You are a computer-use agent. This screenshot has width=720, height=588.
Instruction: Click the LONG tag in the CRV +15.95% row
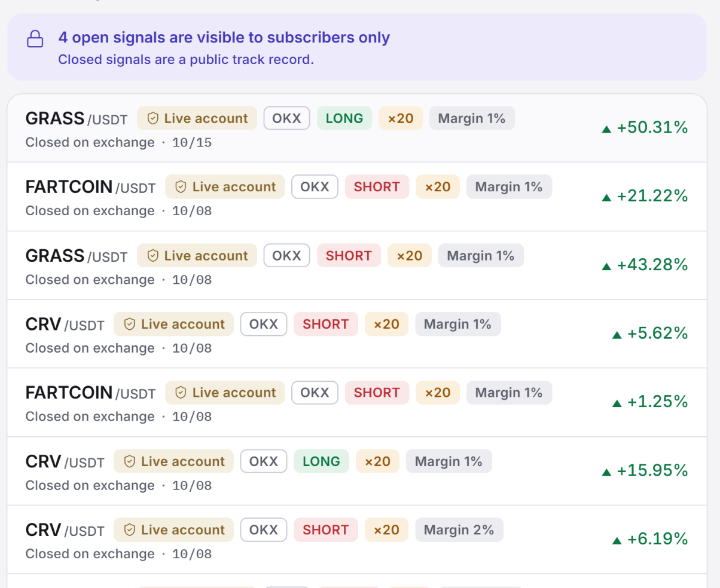pyautogui.click(x=321, y=461)
